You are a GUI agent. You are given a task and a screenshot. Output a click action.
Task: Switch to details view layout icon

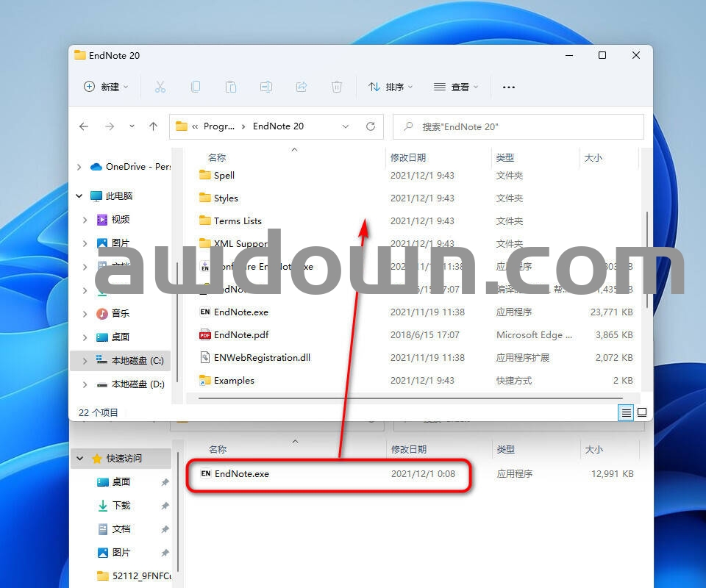point(627,413)
